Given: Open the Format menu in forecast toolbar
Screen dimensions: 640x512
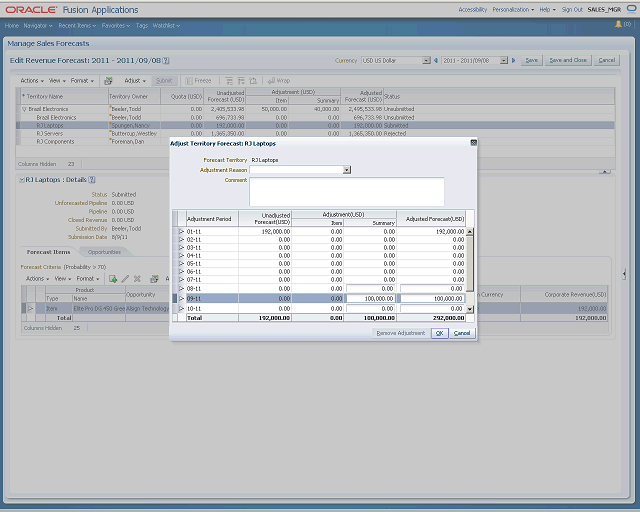Looking at the screenshot, I should point(82,81).
